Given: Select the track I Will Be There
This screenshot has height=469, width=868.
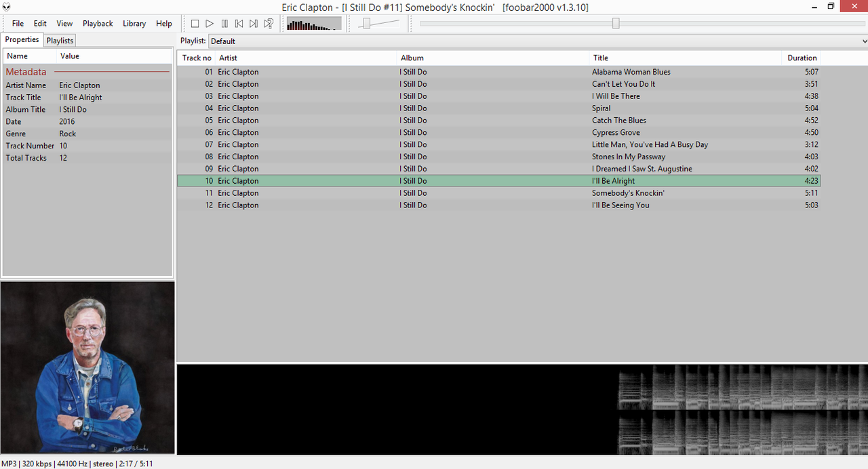Looking at the screenshot, I should tap(498, 96).
